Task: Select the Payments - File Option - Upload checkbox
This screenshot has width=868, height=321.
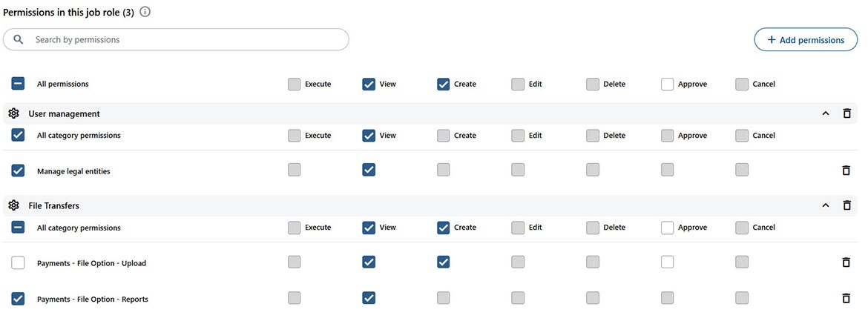Action: (x=19, y=262)
